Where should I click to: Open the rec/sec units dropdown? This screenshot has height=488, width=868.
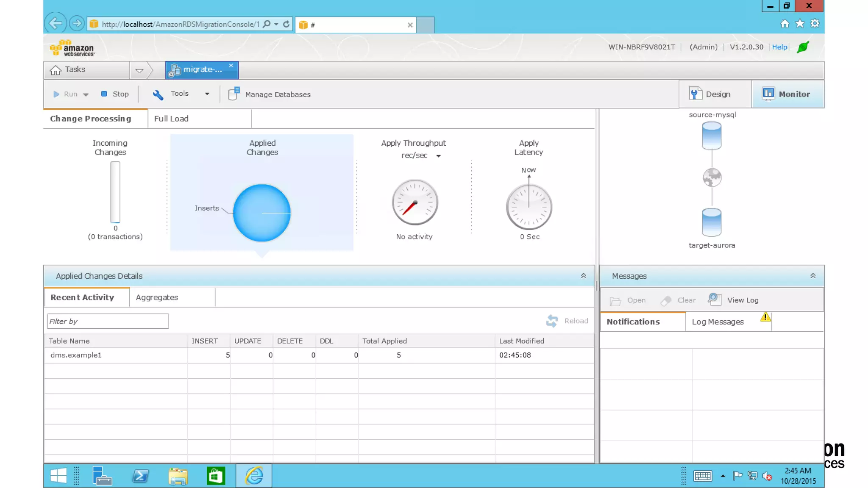point(438,156)
